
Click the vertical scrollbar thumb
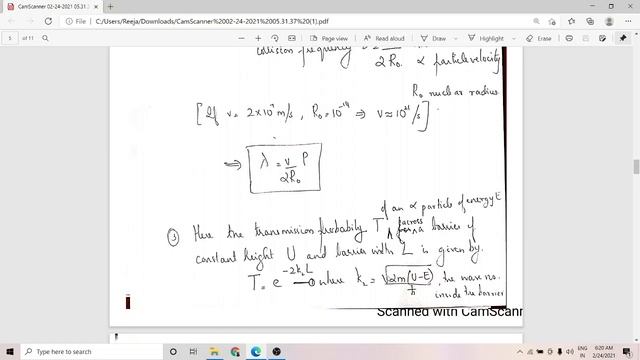[636, 167]
